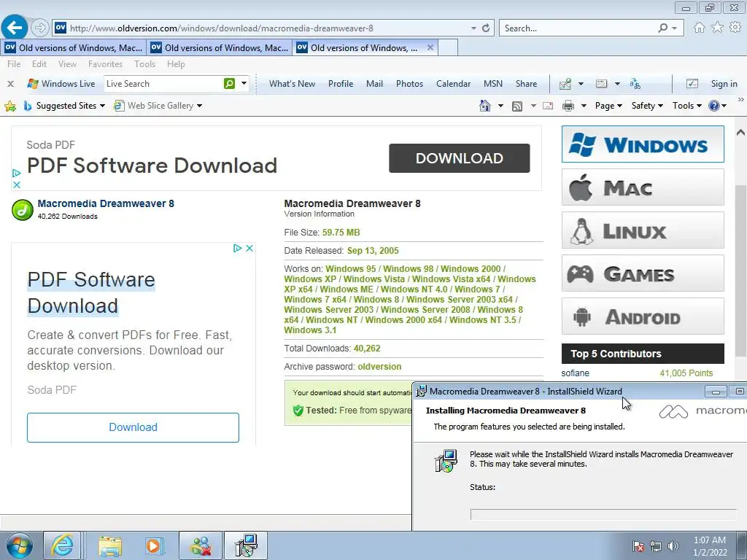Open the Edit menu
This screenshot has height=560, width=747.
[39, 64]
